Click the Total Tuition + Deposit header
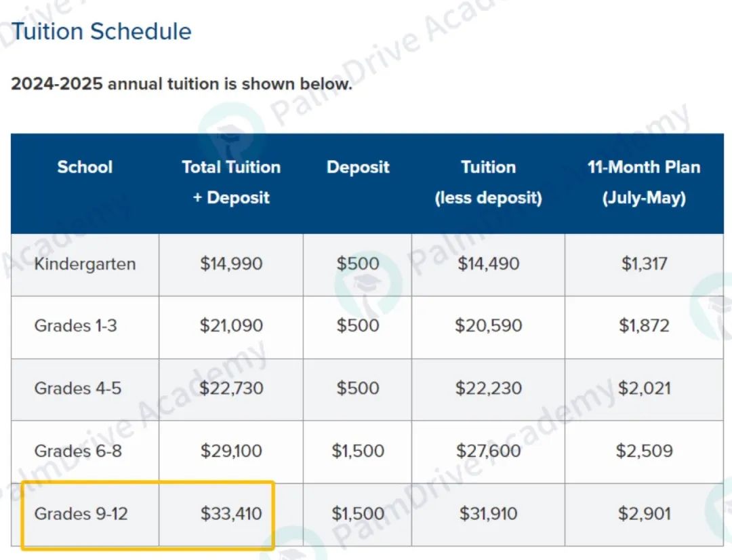This screenshot has width=732, height=560. point(231,182)
